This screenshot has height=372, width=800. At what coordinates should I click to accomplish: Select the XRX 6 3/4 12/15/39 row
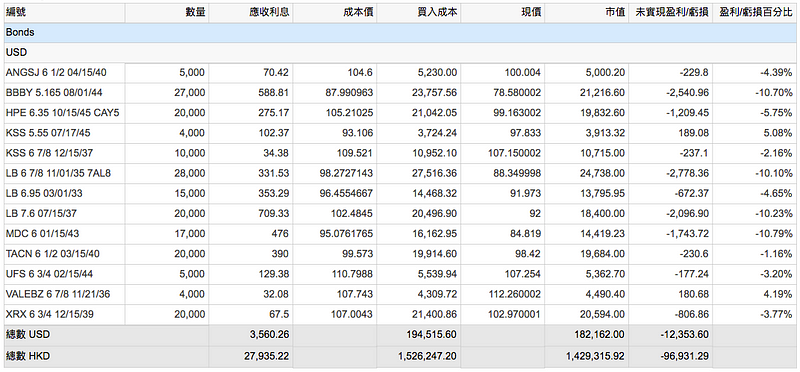click(400, 315)
